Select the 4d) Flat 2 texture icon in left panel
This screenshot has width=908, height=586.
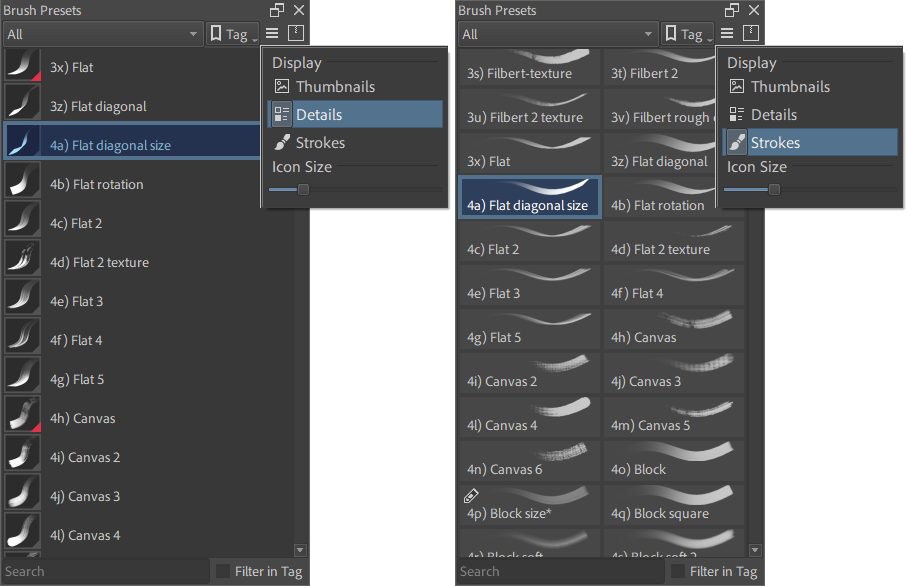23,259
